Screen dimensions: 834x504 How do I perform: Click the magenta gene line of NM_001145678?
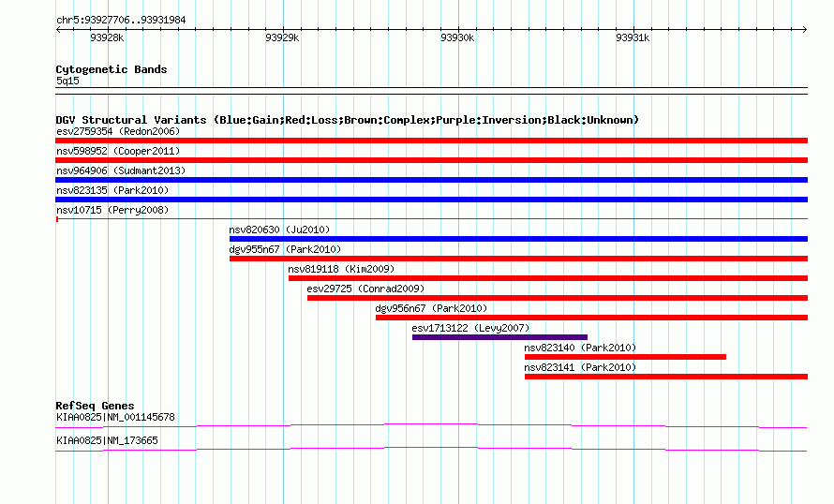(x=431, y=425)
